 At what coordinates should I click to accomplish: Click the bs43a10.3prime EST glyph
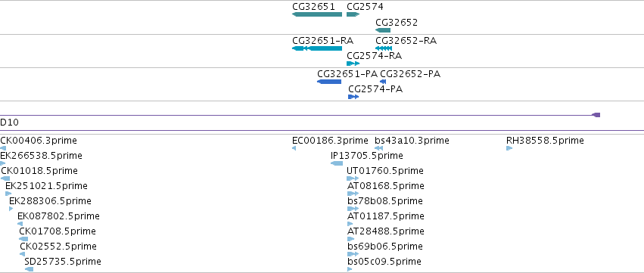(x=378, y=148)
